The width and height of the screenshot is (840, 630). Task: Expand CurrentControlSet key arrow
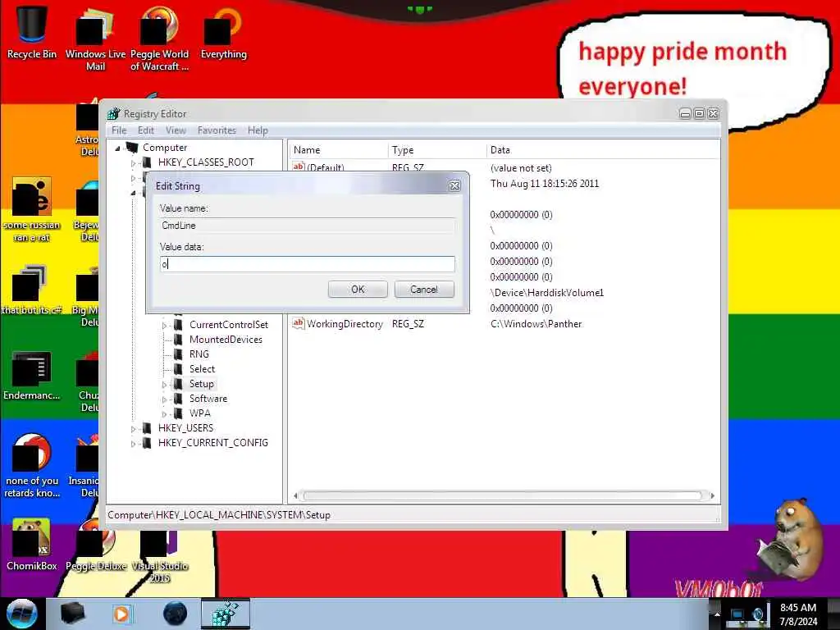pos(164,325)
